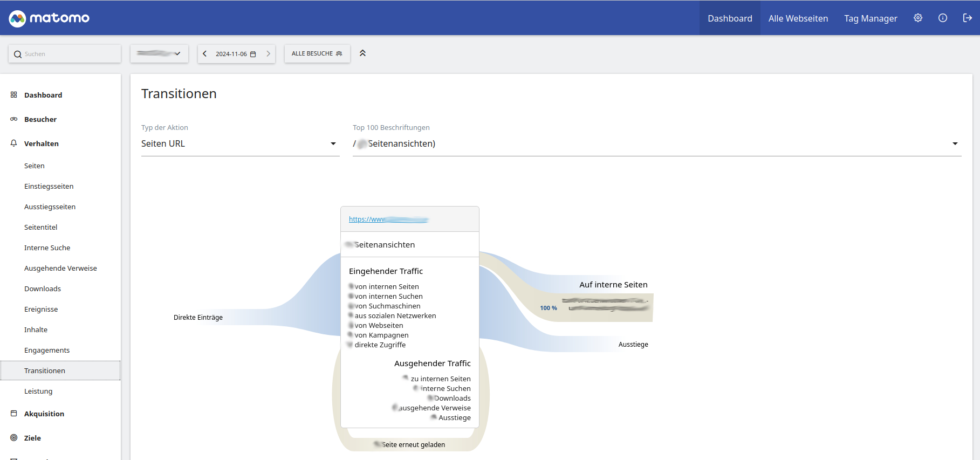Screen dimensions: 980x460
Task: Open Seitentitel in the sidebar
Action: pyautogui.click(x=40, y=227)
